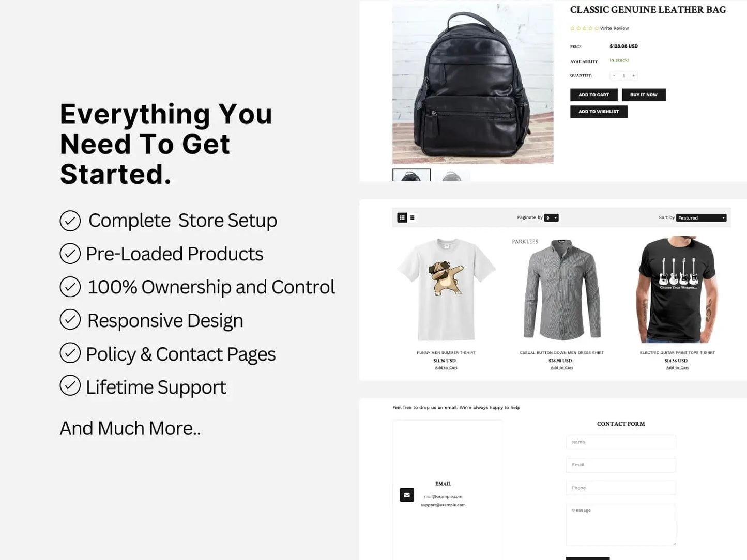Click the black envelope email icon
The width and height of the screenshot is (747, 560).
407,495
